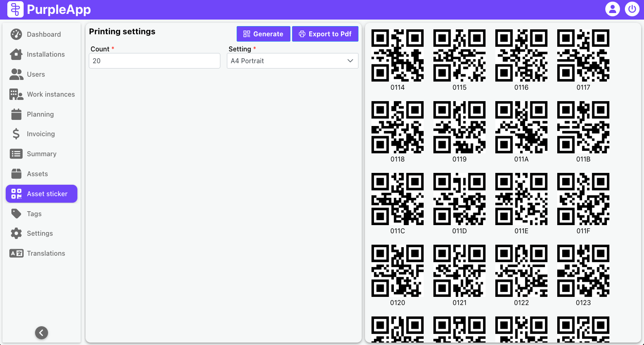Collapse the sidebar with the arrow button

pos(42,333)
